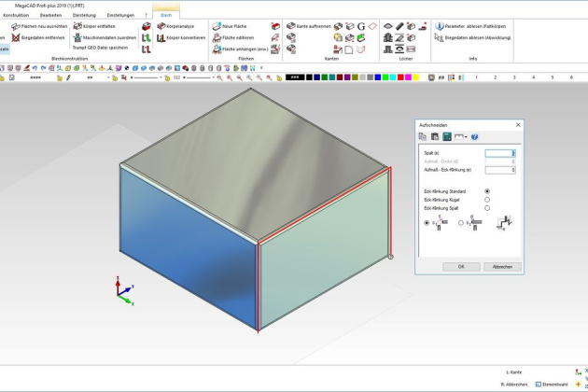Open help in the Aufschneiden dialog

(475, 136)
